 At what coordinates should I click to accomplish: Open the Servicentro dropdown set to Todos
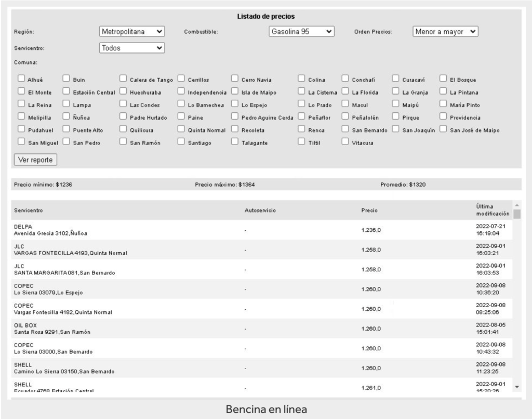(132, 48)
